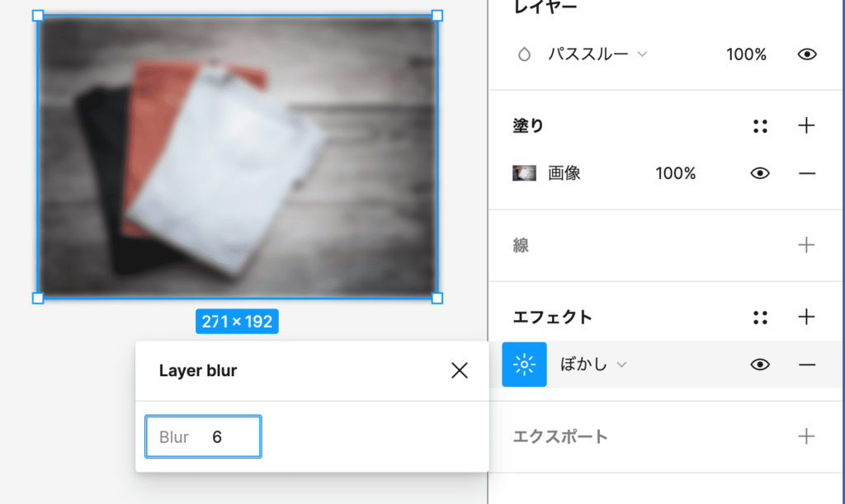Viewport: 845px width, 504px height.
Task: Toggle visibility of the ぼかし effect
Action: pyautogui.click(x=760, y=365)
